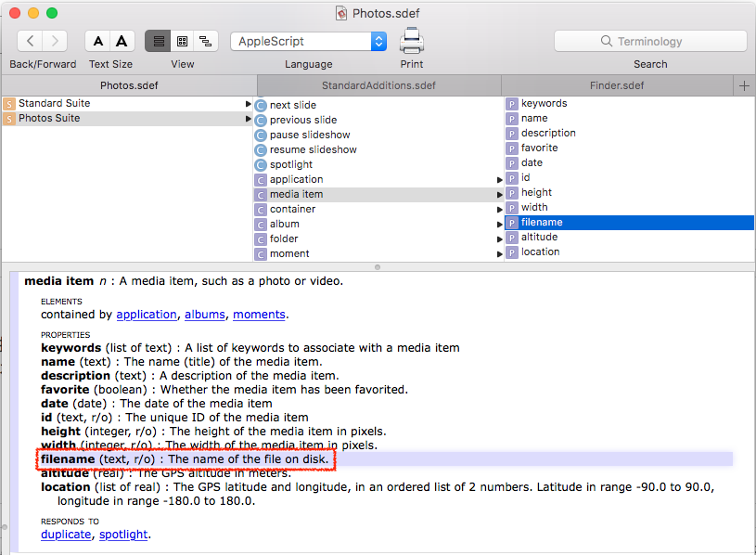The image size is (756, 555).
Task: Click the location definition line in details
Action: (378, 495)
